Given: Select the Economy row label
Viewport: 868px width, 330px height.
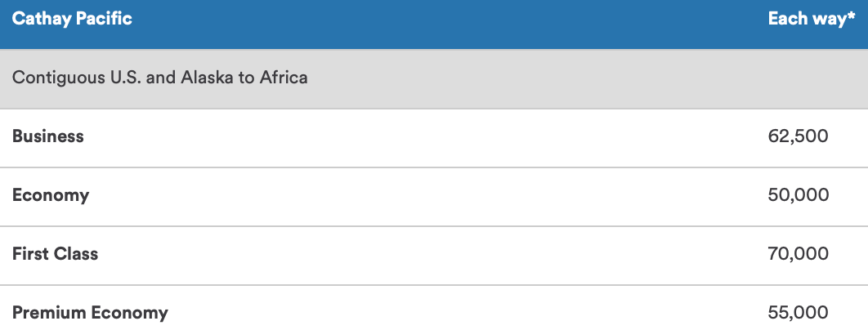Looking at the screenshot, I should [51, 195].
